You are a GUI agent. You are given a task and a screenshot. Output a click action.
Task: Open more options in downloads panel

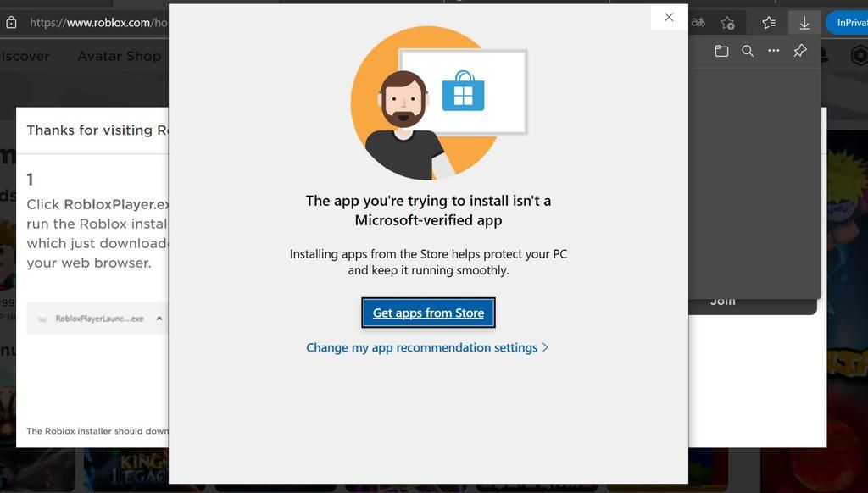[x=773, y=51]
